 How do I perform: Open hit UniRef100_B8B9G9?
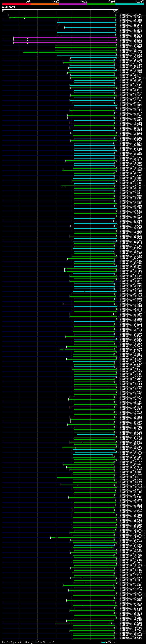[131, 42]
